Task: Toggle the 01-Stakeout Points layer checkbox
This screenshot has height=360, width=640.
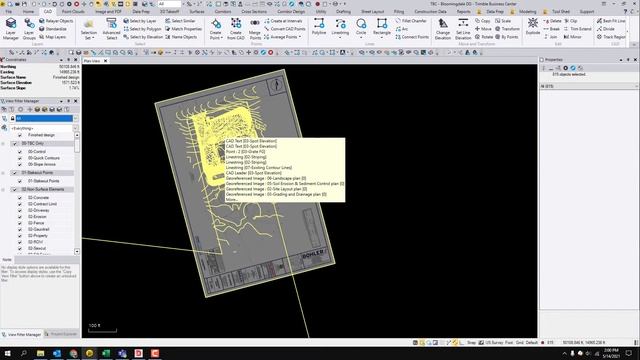Action: point(20,181)
